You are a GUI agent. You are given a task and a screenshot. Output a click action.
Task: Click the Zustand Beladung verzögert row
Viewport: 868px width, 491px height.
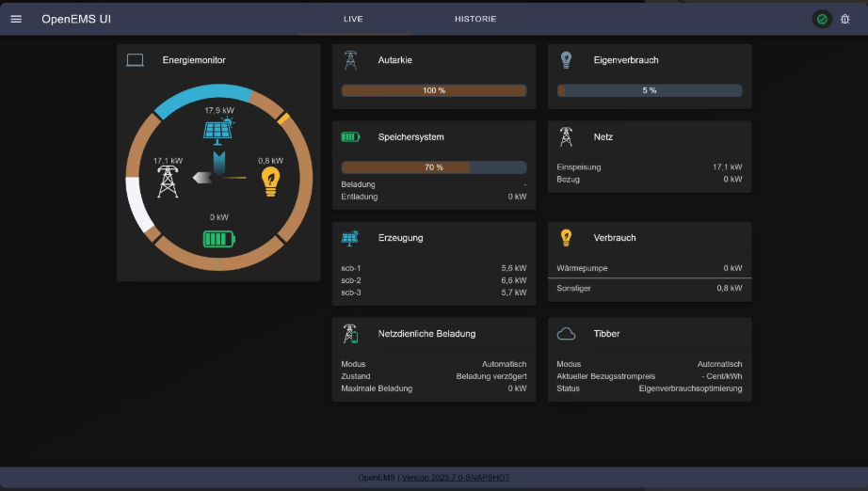tap(434, 376)
